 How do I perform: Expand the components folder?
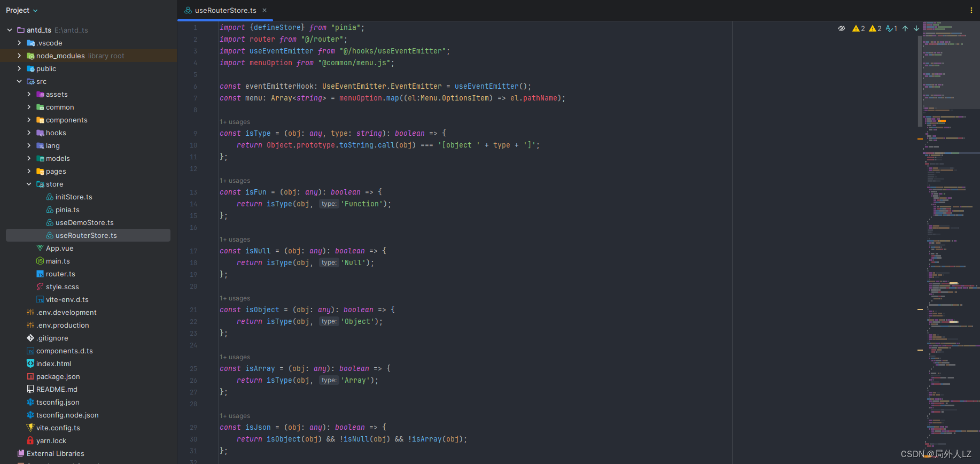pos(29,120)
